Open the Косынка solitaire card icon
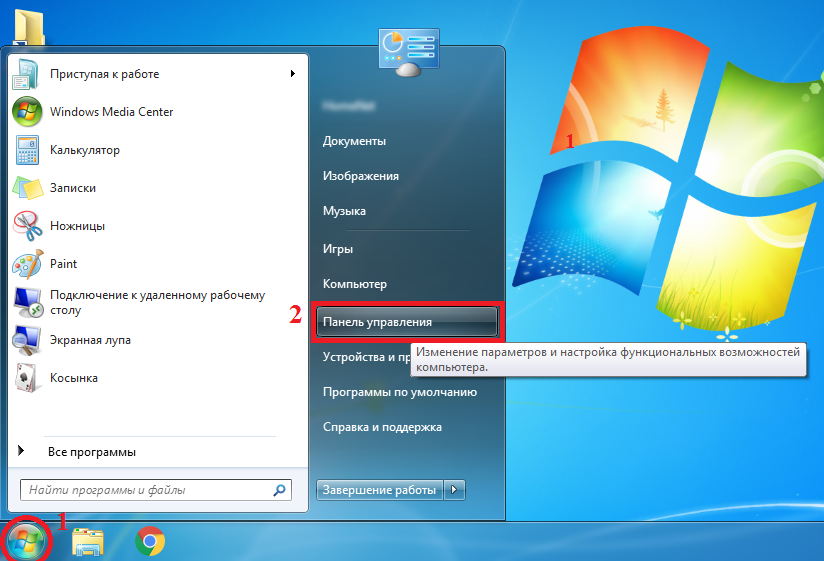Viewport: 824px width, 561px height. pyautogui.click(x=26, y=378)
